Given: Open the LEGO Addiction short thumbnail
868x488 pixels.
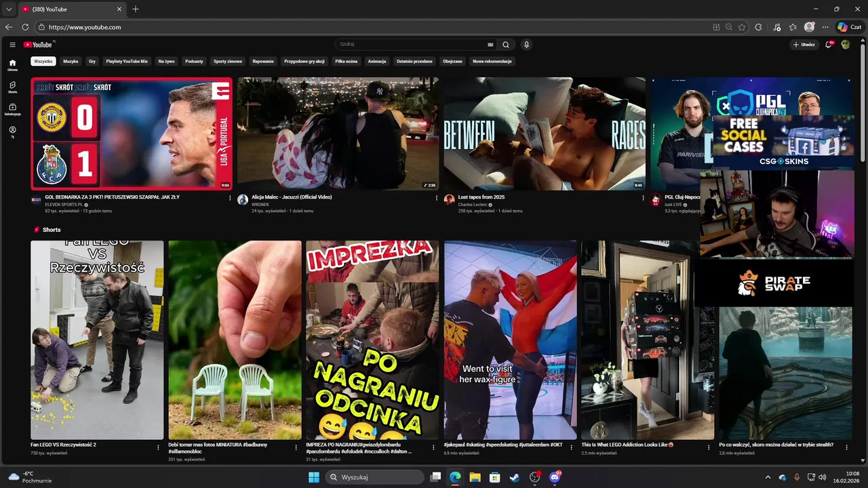Looking at the screenshot, I should tap(648, 340).
